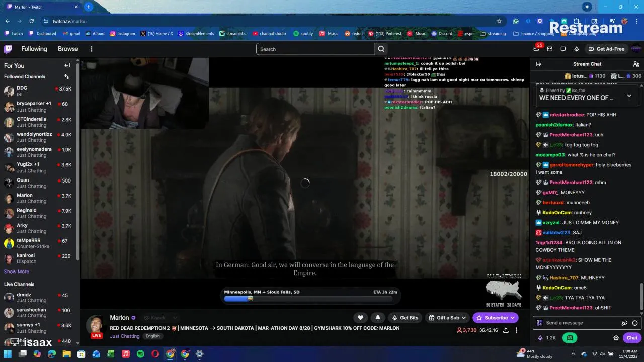Image resolution: width=644 pixels, height=362 pixels.
Task: Open the streaming bookmarks folder
Action: 493,34
